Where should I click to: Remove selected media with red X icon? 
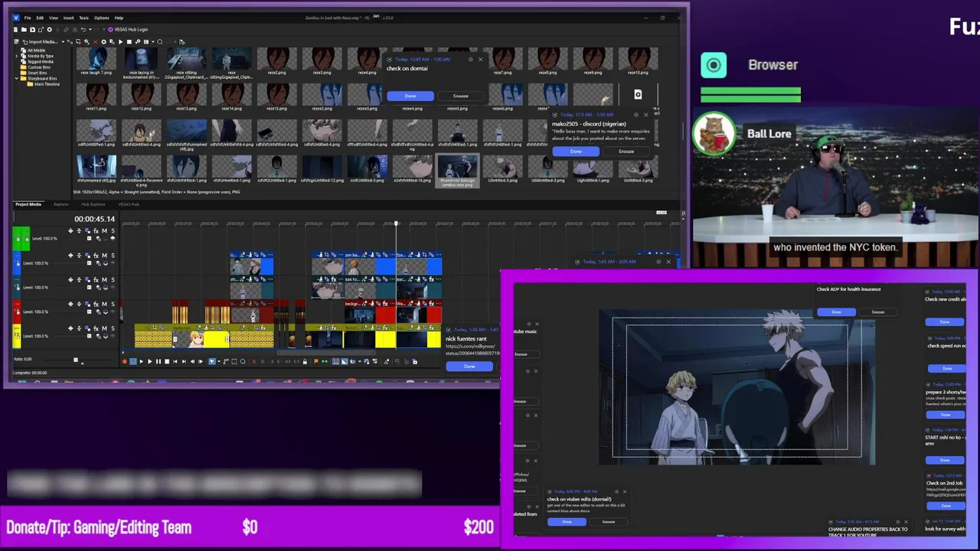click(95, 42)
